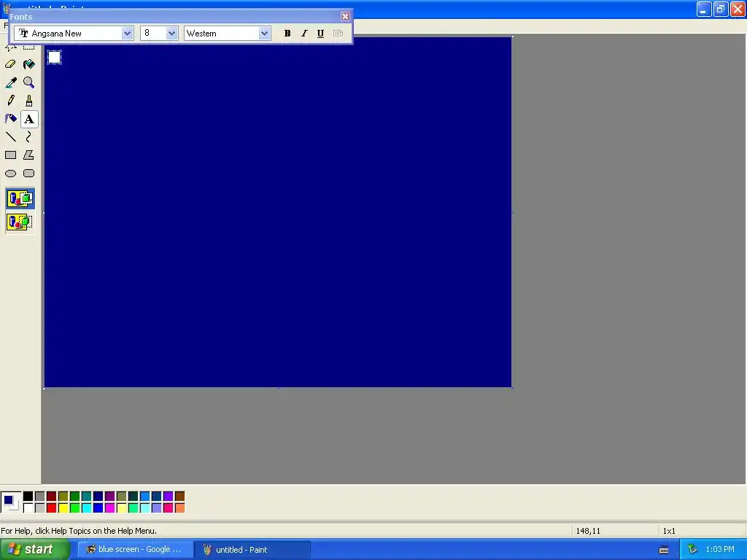Select the Magnifier tool
Screen dimensions: 747x560
[29, 82]
